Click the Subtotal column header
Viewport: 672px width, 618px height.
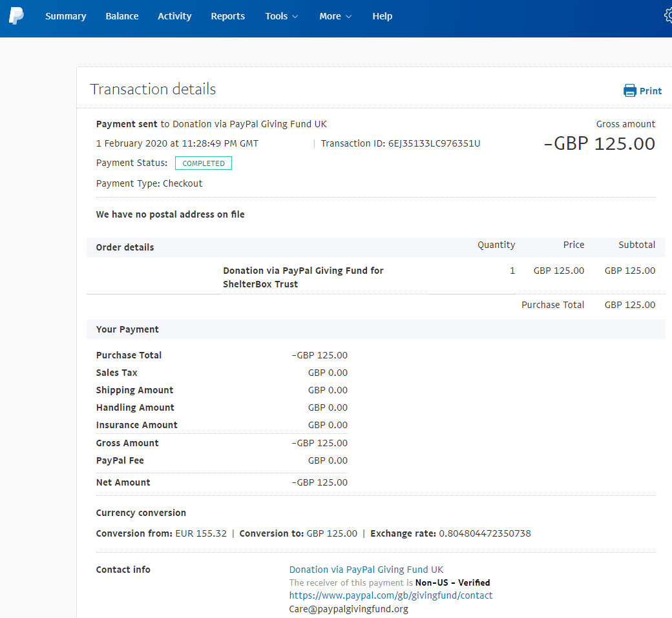[x=636, y=245]
